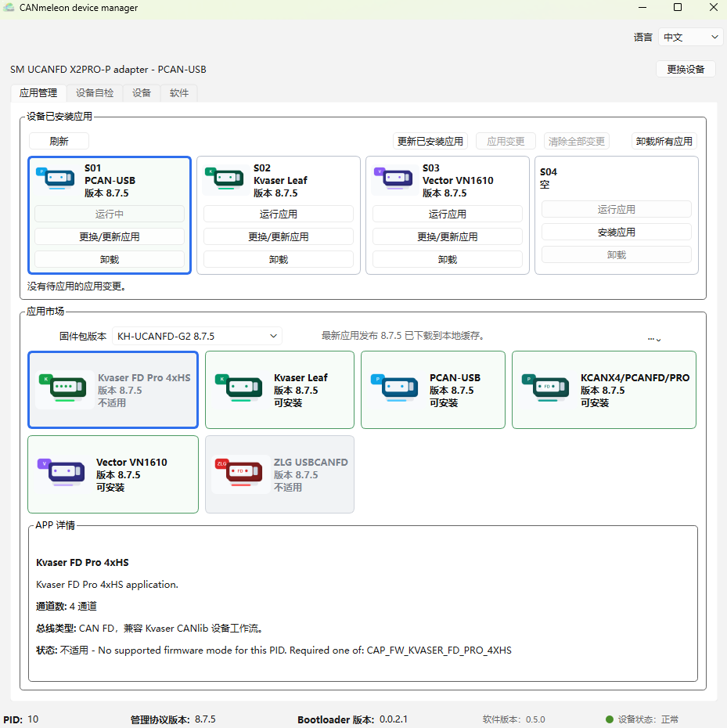The image size is (727, 728).
Task: Click 运行中 button in slot S01
Action: 110,214
